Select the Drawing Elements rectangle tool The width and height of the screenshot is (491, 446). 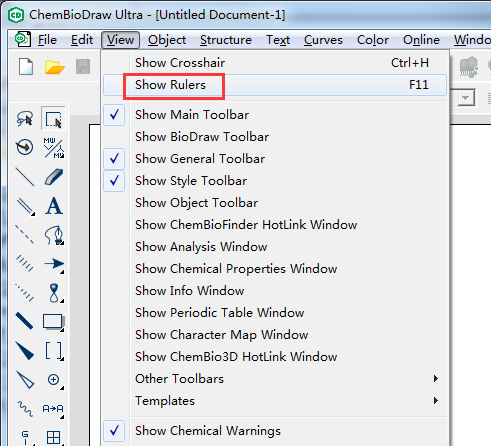(53, 321)
